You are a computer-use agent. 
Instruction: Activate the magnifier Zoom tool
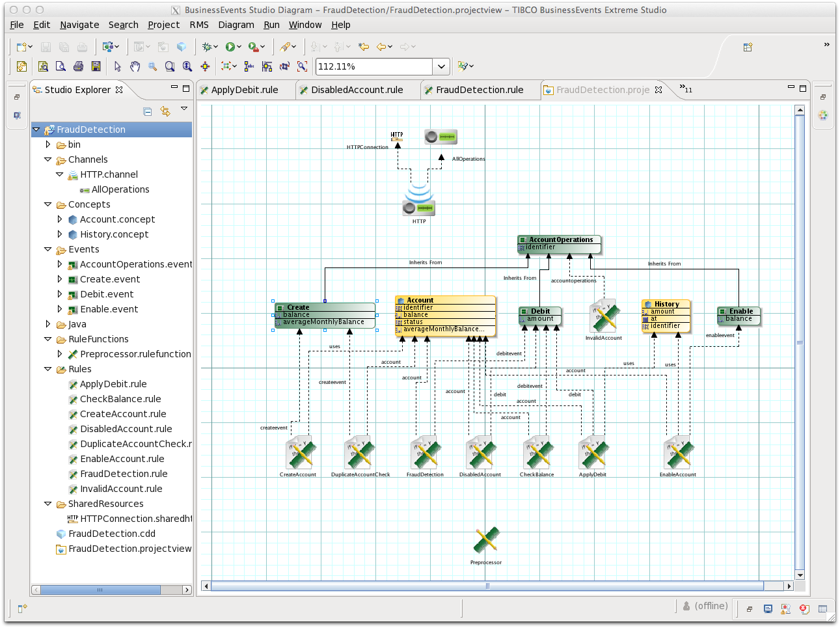[152, 66]
